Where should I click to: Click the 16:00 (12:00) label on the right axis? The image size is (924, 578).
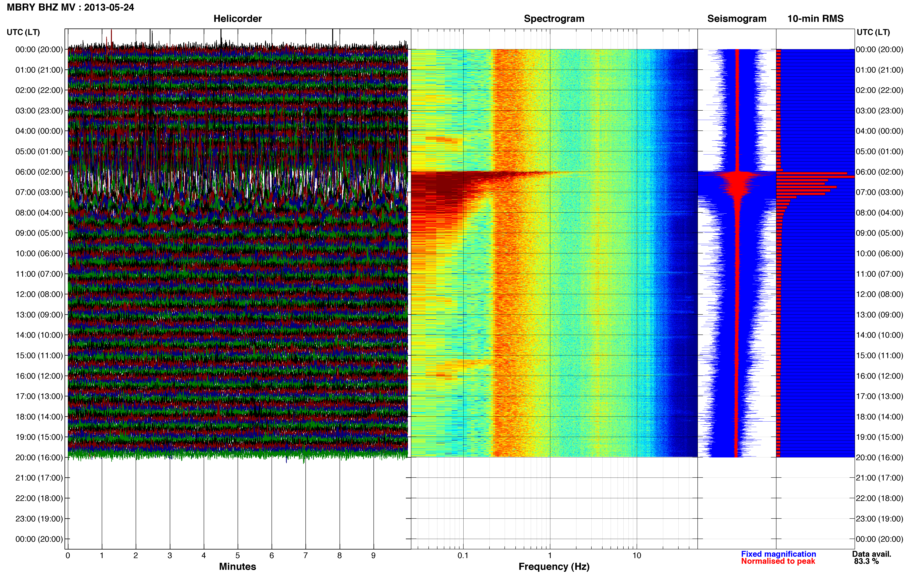tap(879, 376)
